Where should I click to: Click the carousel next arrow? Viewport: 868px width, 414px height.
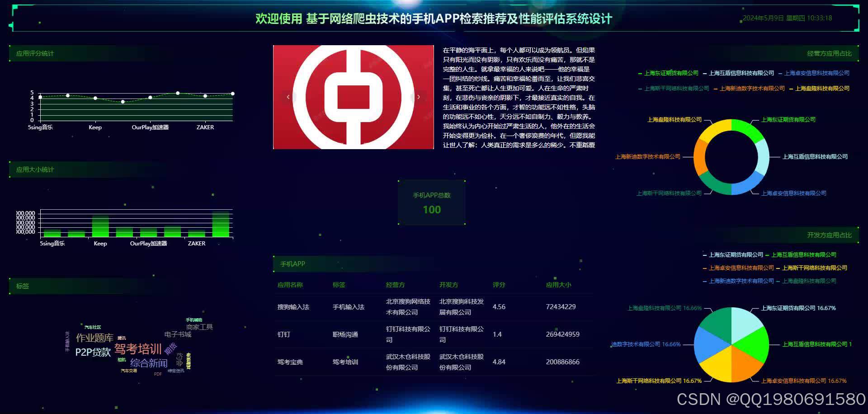[418, 96]
